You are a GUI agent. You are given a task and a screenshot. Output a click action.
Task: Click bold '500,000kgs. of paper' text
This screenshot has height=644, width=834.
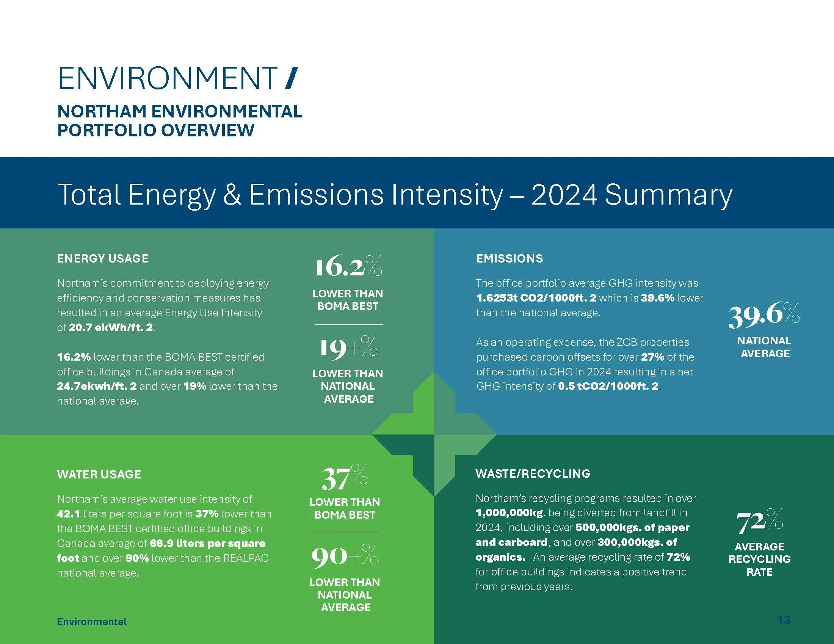(x=632, y=527)
